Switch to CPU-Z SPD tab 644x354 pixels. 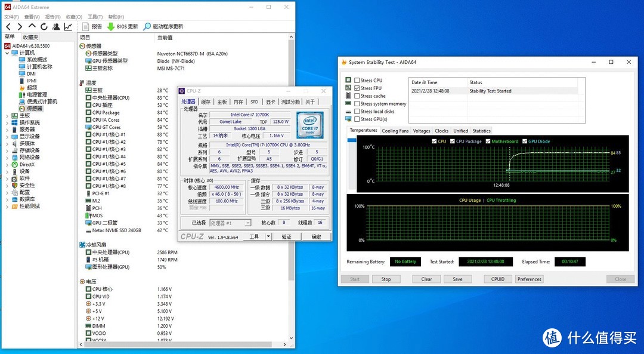[254, 101]
